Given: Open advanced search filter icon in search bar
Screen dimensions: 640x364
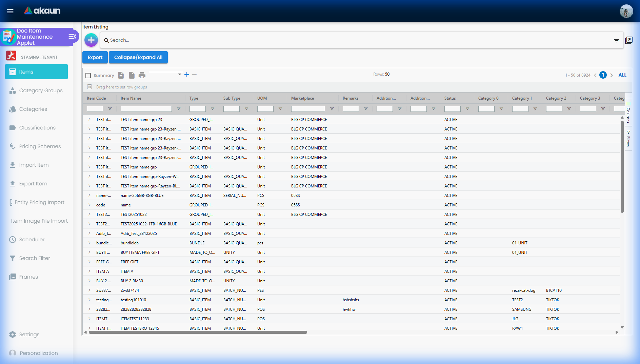Looking at the screenshot, I should point(616,40).
